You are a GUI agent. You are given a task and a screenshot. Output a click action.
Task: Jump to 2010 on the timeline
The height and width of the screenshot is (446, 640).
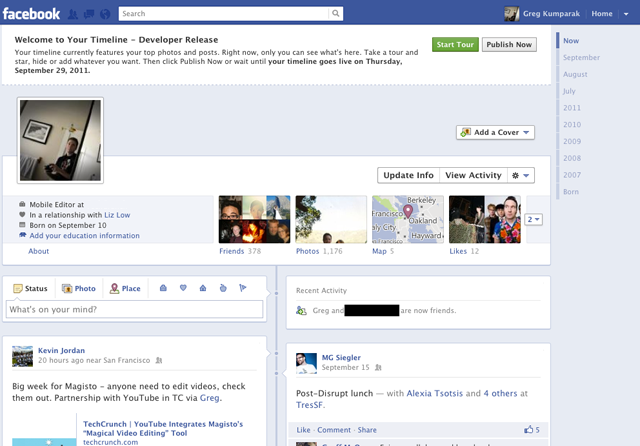[572, 124]
